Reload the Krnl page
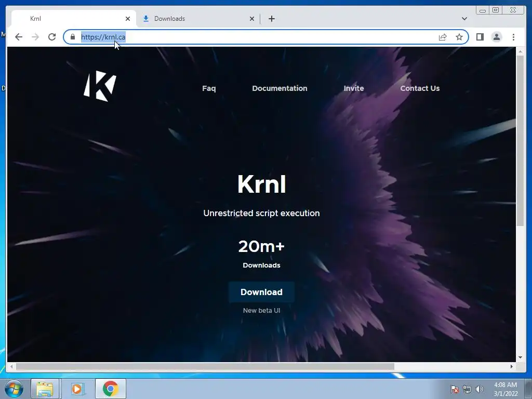The width and height of the screenshot is (532, 399). tap(52, 37)
